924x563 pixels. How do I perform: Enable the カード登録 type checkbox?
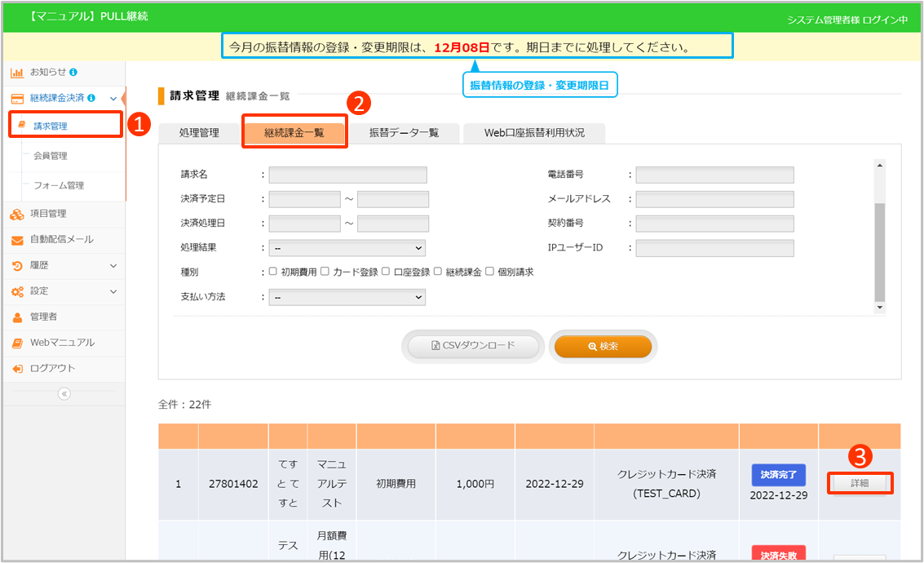point(325,272)
